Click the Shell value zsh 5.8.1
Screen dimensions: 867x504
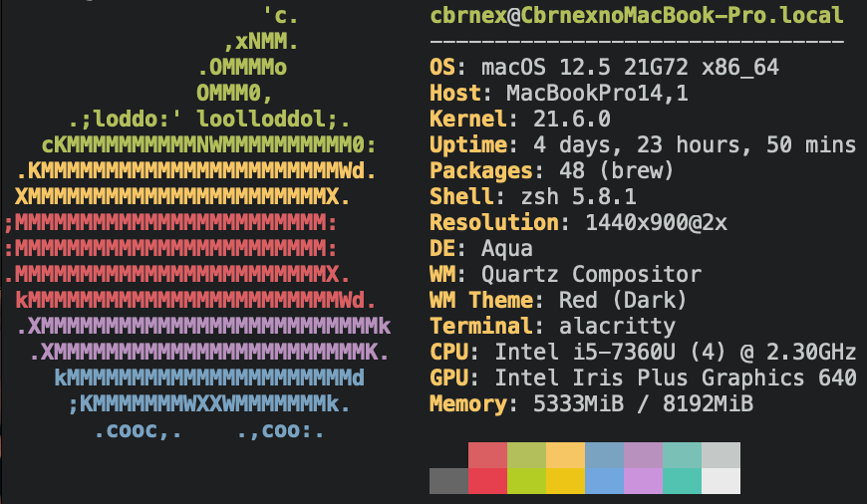(578, 197)
